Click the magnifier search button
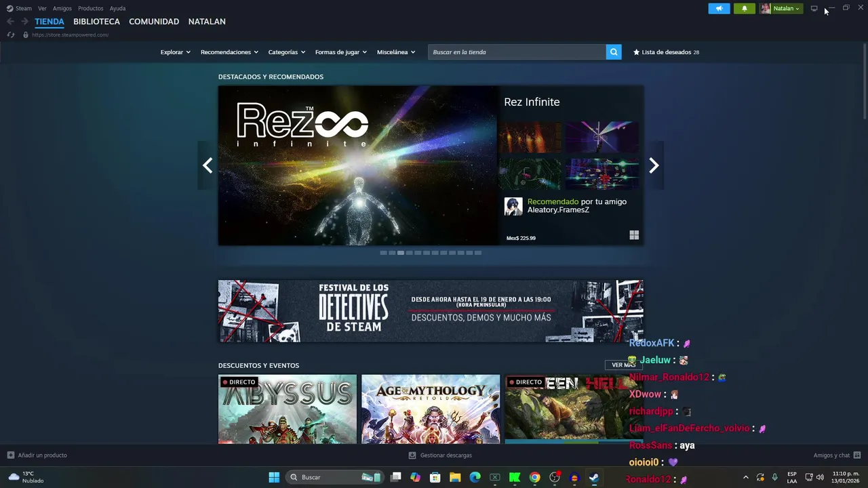 [x=614, y=52]
